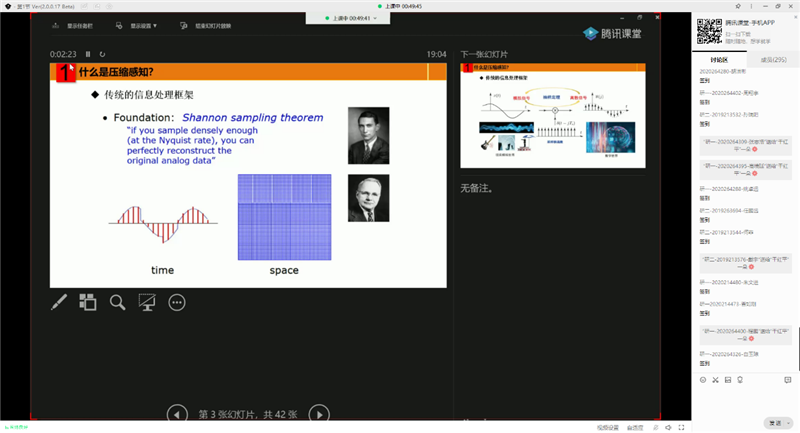Viewport: 800px width, 433px height.
Task: Select the pen and laser pointer tool
Action: click(x=60, y=301)
